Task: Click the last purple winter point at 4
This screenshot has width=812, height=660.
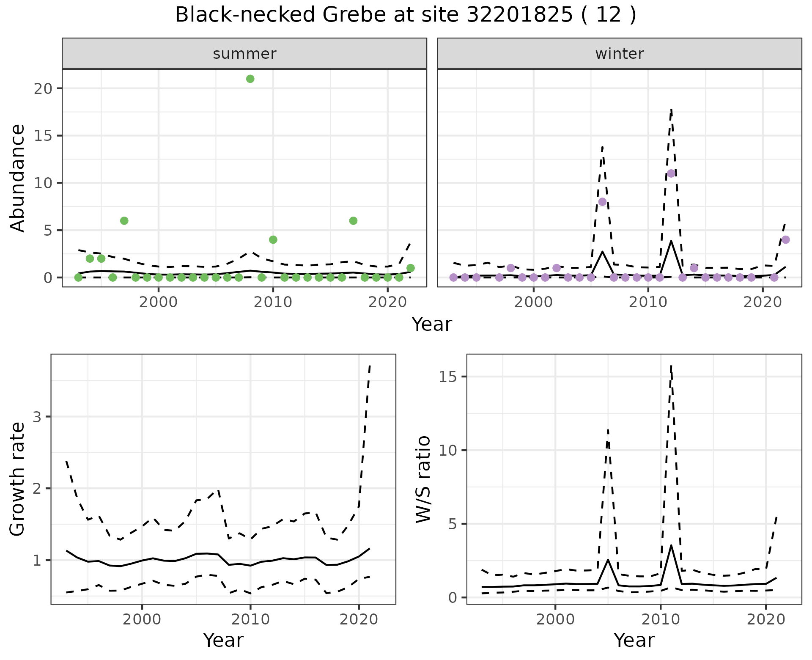Action: pos(785,239)
